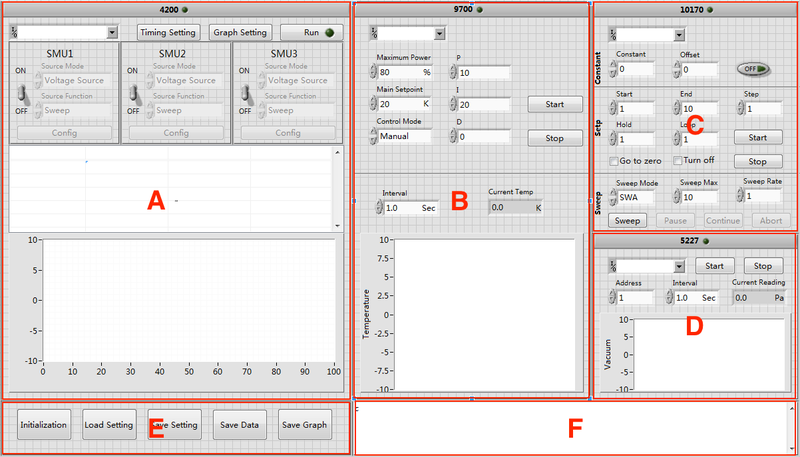
Task: Click Stop button in 5227 panel
Action: click(763, 266)
